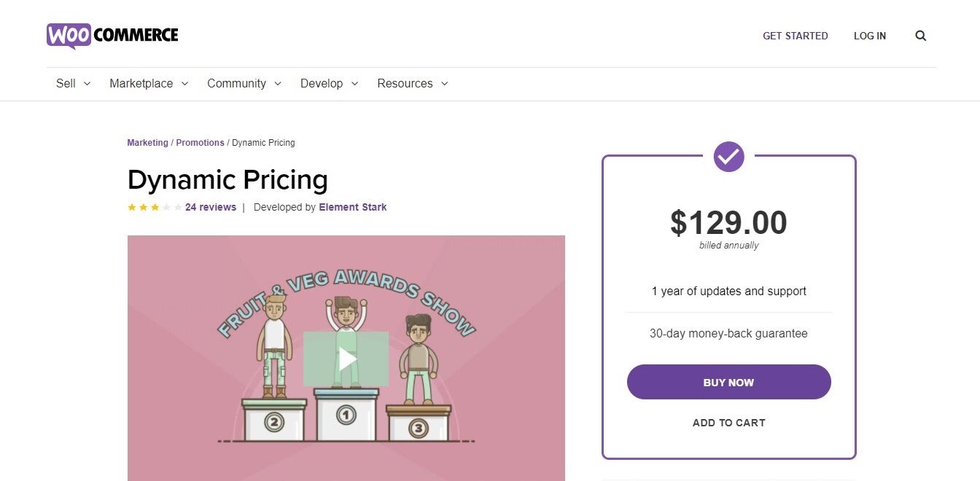Open the Promotions breadcrumb link

(200, 143)
